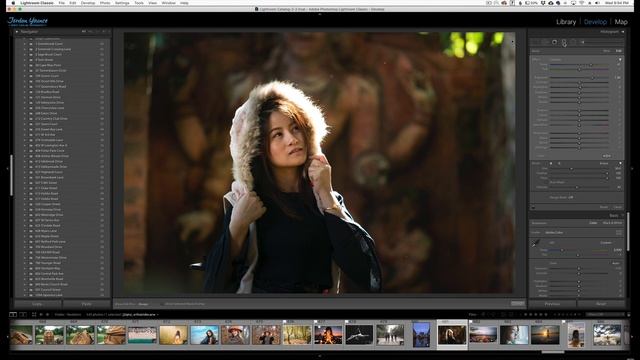Image resolution: width=640 pixels, height=360 pixels.
Task: Open the WB Custom preset dropdown
Action: (x=607, y=242)
